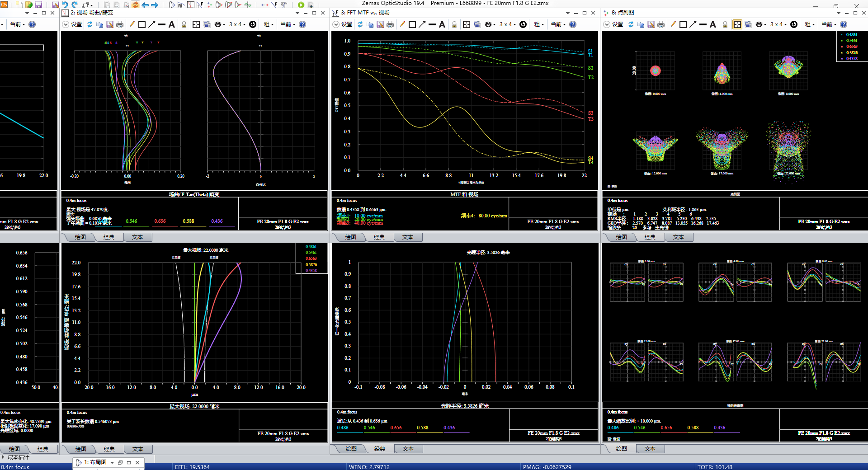Copy the spot diagram window contents
Viewport: 868px width, 470px height.
coord(641,24)
